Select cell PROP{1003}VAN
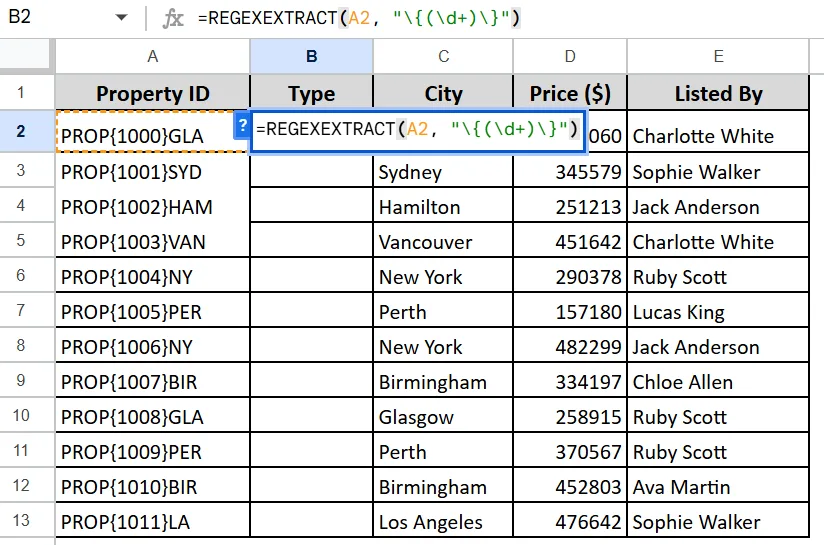The width and height of the screenshot is (824, 545). point(152,240)
